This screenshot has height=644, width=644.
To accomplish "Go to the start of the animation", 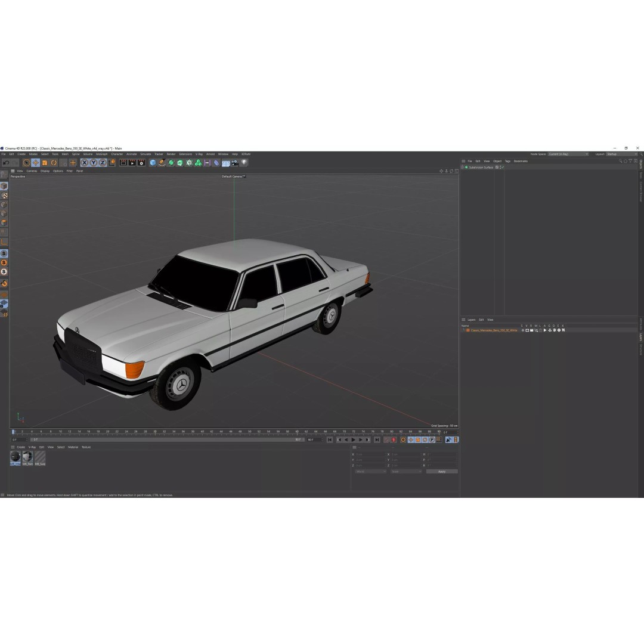I will (x=329, y=440).
